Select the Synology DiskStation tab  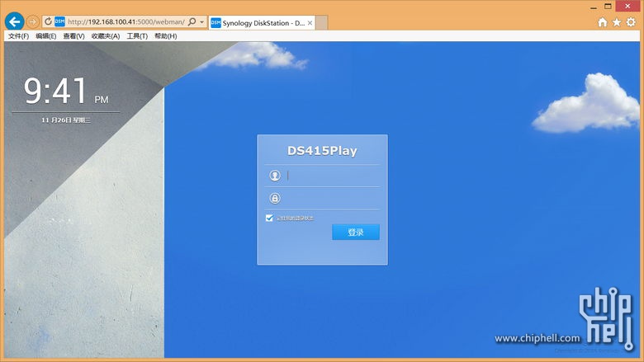pyautogui.click(x=262, y=23)
